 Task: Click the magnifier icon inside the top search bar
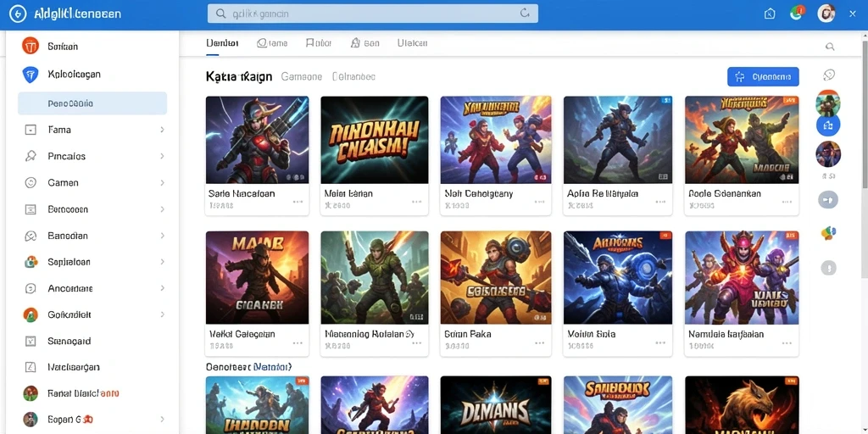[x=220, y=14]
